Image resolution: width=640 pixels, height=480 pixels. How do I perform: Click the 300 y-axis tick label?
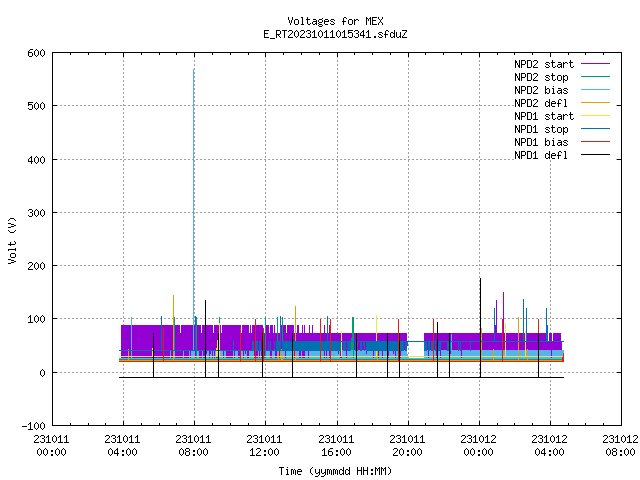point(37,213)
